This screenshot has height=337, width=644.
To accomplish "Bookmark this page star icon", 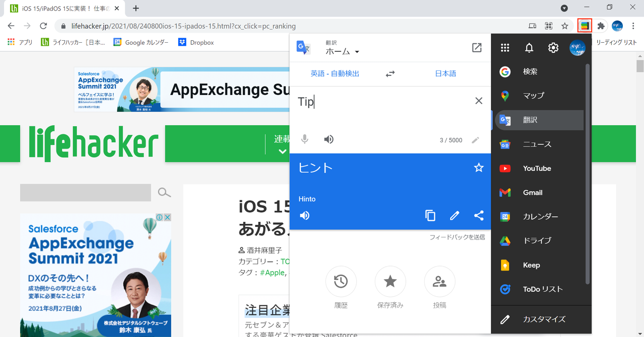I will (x=565, y=26).
